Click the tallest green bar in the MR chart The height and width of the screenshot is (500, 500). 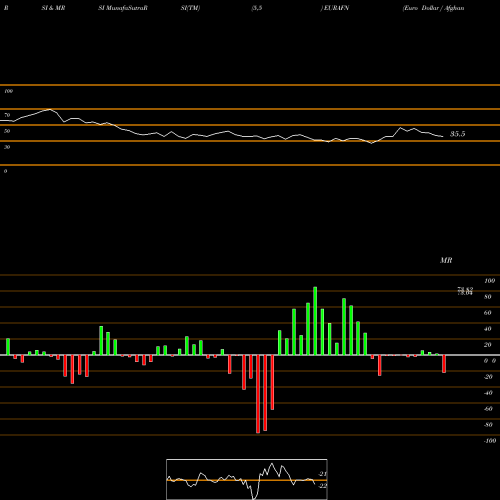[x=315, y=321]
